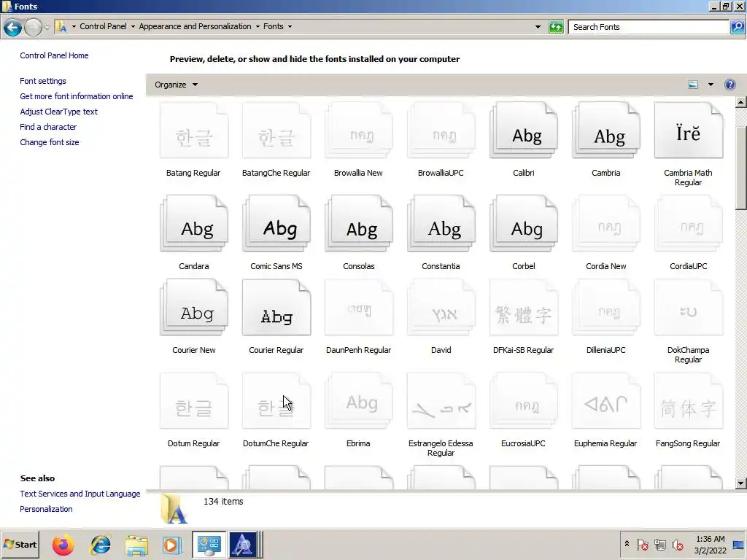This screenshot has width=747, height=560.
Task: Expand the view options dropdown arrow
Action: (711, 85)
